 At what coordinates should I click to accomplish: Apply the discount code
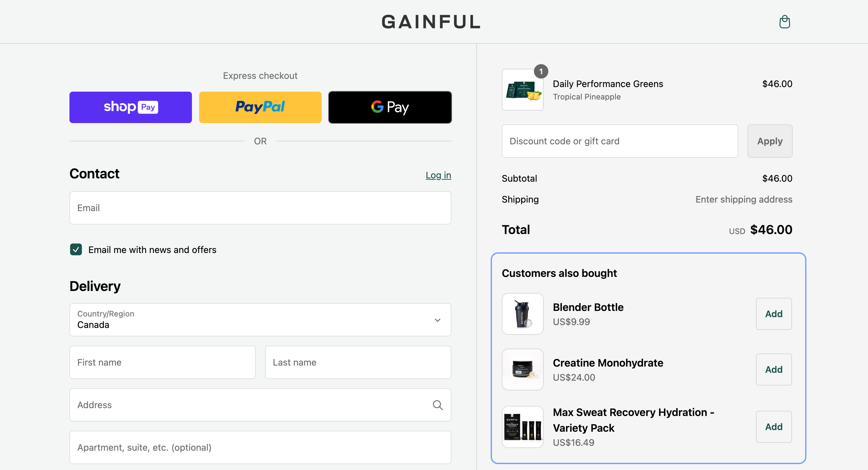[770, 141]
